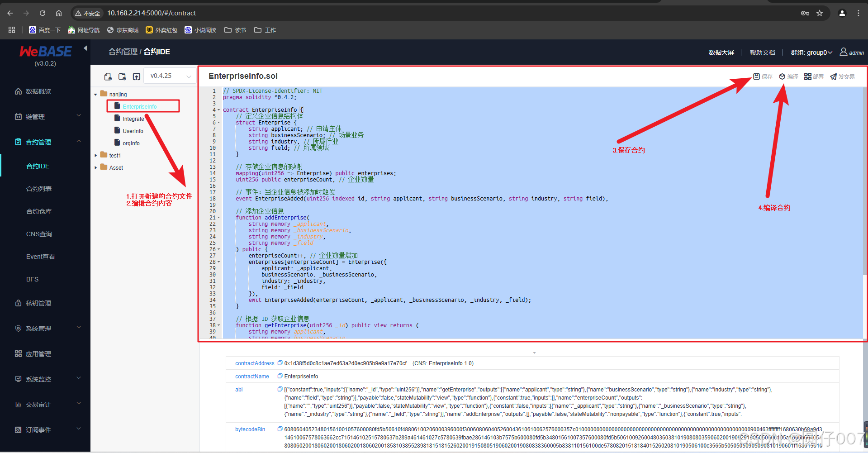Open the EnterpriseInfo contract file
868x453 pixels.
pos(139,106)
